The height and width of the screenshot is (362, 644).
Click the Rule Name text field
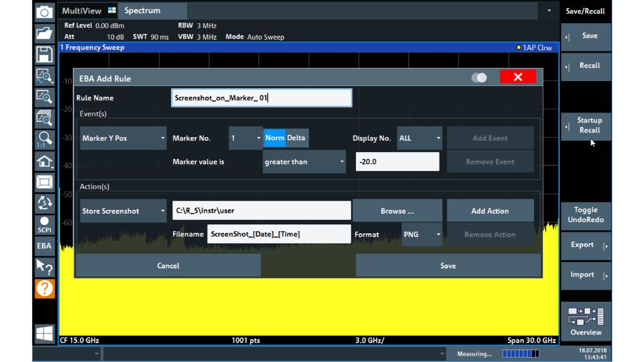pyautogui.click(x=261, y=98)
